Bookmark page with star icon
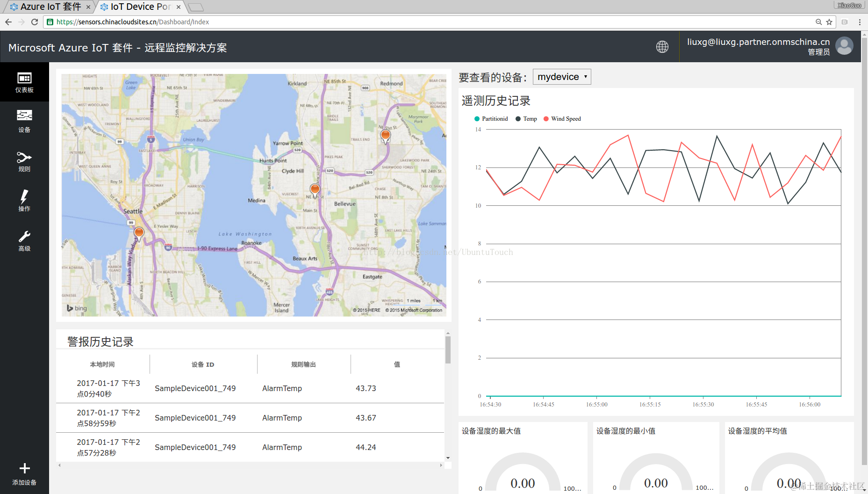Screen dimensions: 868x494 click(x=829, y=22)
